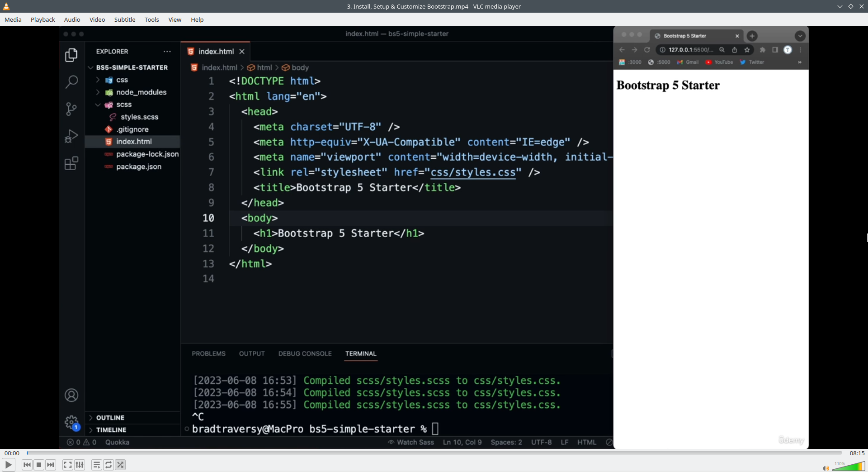Expand the OUTLINE section

click(91, 418)
